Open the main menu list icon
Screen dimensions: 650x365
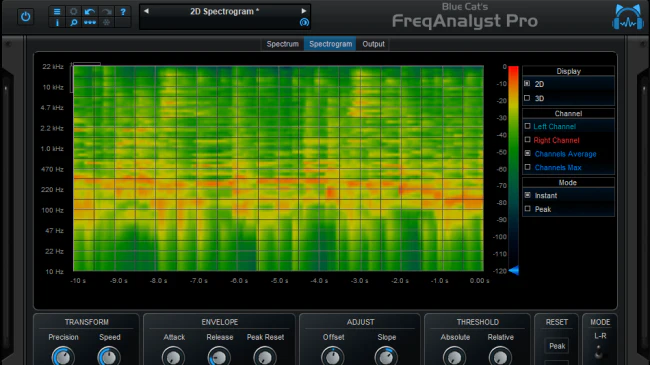(x=57, y=12)
